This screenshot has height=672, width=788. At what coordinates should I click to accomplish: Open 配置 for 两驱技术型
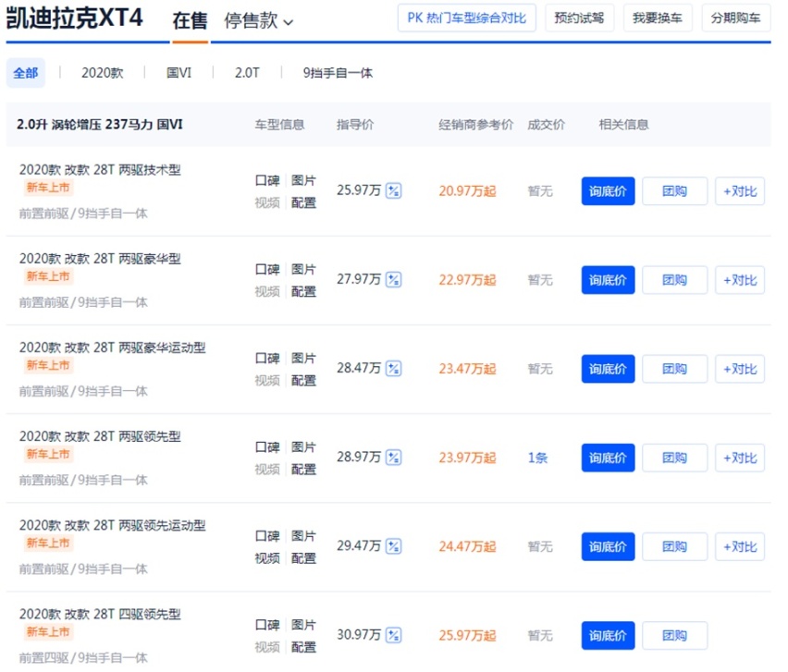pos(303,202)
